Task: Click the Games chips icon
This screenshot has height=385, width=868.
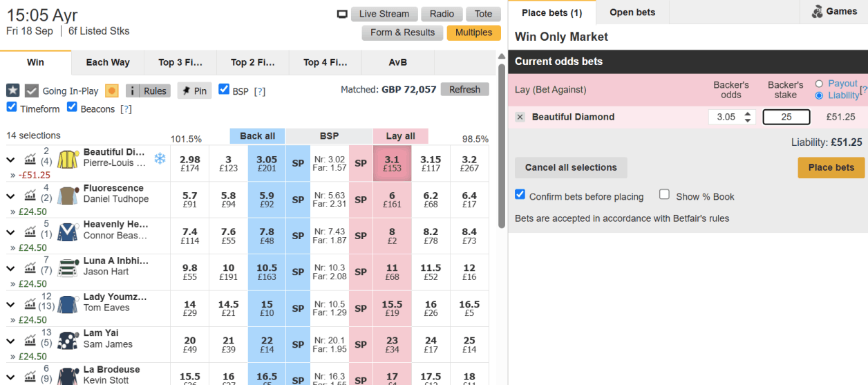Action: (817, 12)
